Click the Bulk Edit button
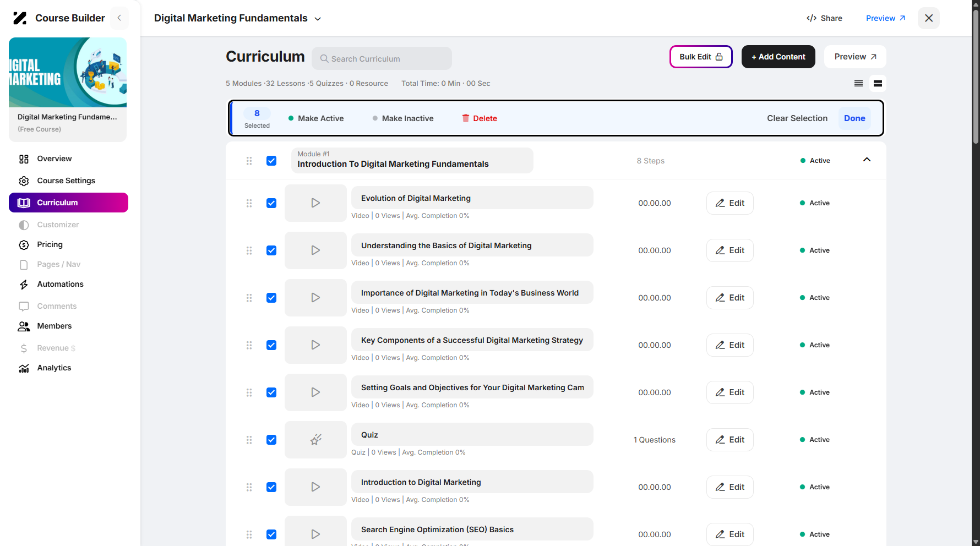Screen dimensions: 980x546 [701, 57]
